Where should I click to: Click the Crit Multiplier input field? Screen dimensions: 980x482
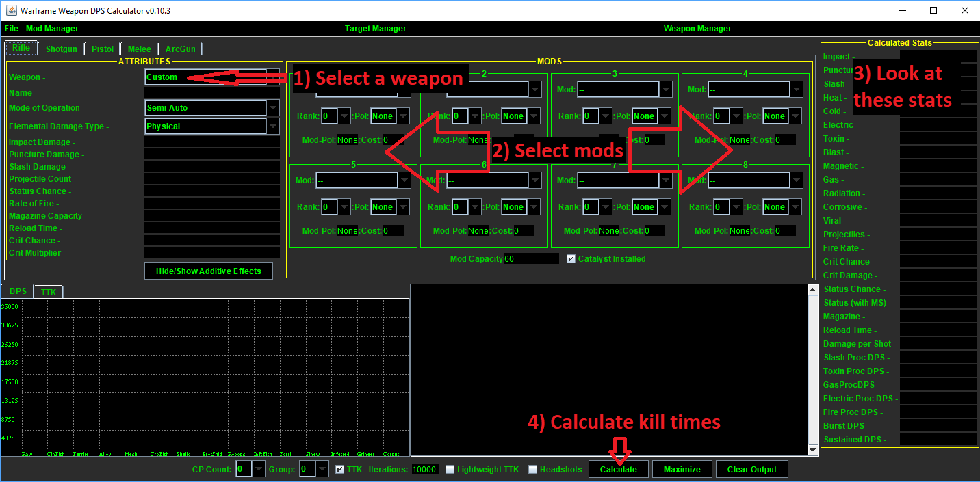tap(212, 253)
